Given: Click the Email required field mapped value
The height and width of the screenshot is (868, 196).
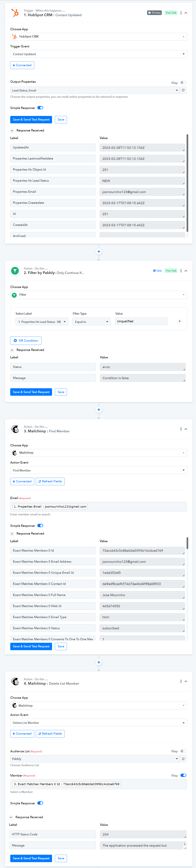Looking at the screenshot, I should pyautogui.click(x=50, y=507).
